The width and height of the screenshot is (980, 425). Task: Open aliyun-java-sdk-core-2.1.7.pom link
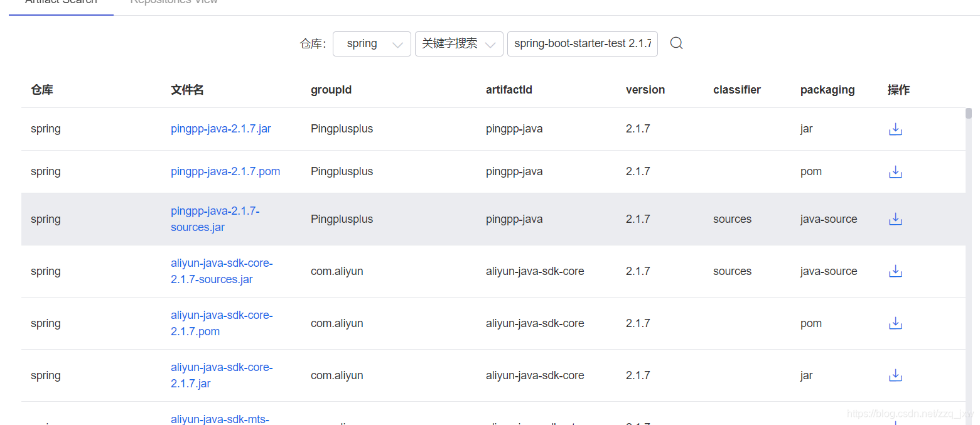click(x=222, y=323)
